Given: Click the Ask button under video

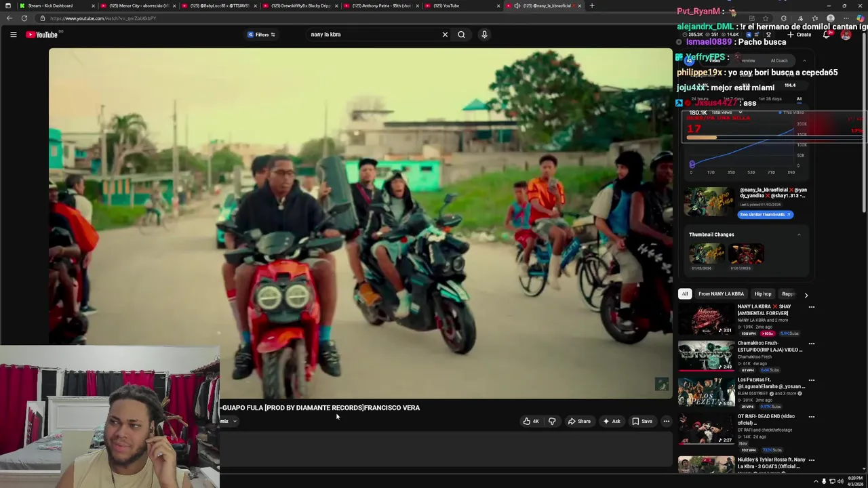Looking at the screenshot, I should pyautogui.click(x=612, y=422).
